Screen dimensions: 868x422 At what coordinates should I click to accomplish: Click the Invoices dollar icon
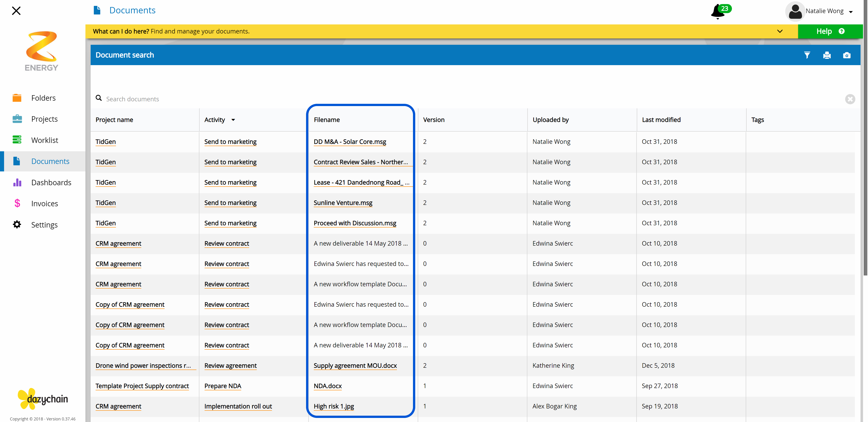click(x=17, y=203)
